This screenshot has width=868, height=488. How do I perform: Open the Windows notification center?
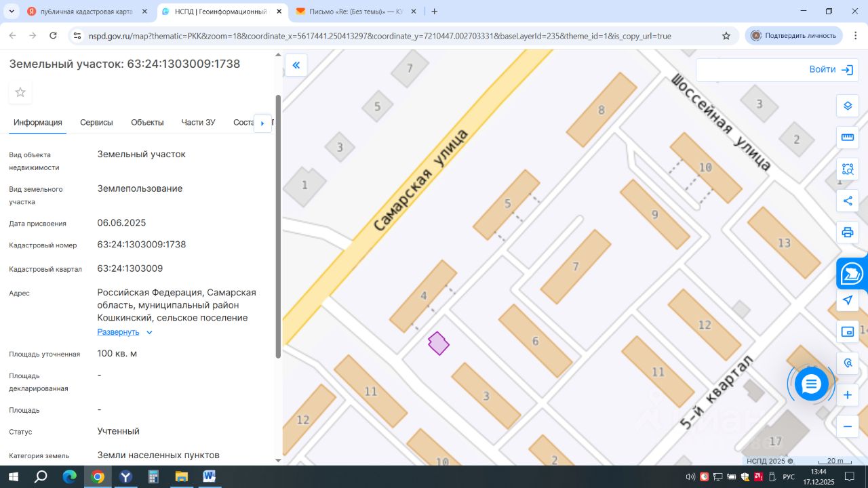[848, 476]
